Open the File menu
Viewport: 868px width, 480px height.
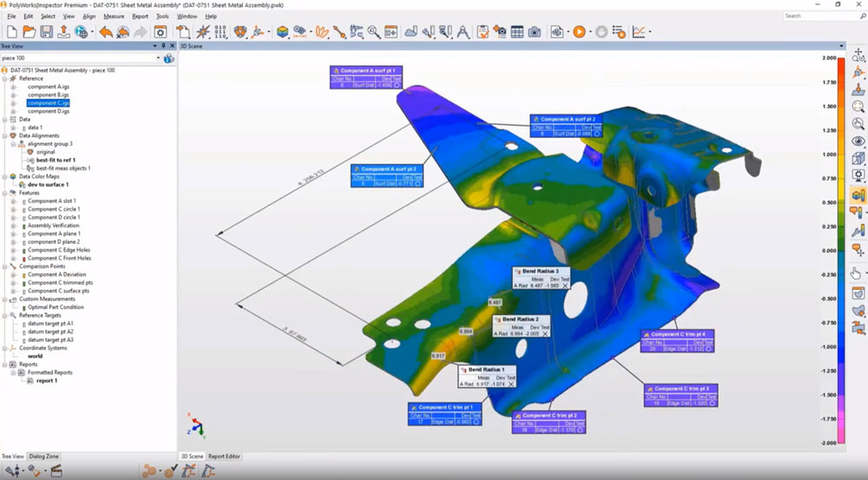point(11,16)
